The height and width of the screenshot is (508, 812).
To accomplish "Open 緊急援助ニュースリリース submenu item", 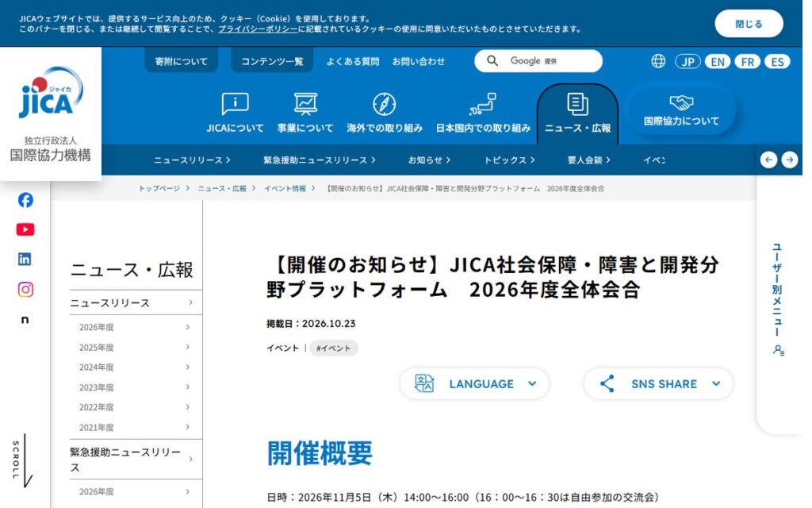I will click(320, 160).
